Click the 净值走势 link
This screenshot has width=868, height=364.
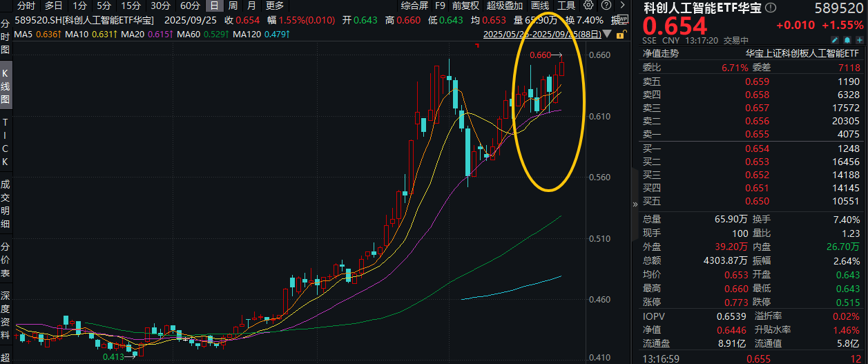661,52
